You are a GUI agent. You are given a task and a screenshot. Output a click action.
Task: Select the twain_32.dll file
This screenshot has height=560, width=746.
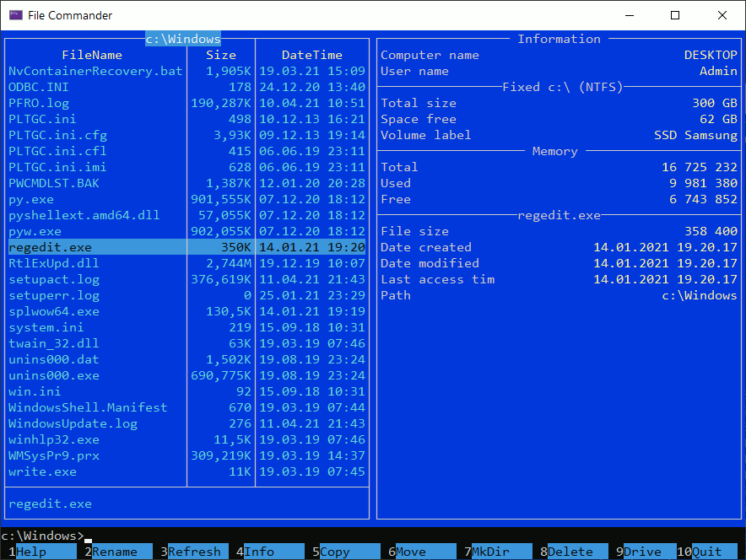coord(54,344)
